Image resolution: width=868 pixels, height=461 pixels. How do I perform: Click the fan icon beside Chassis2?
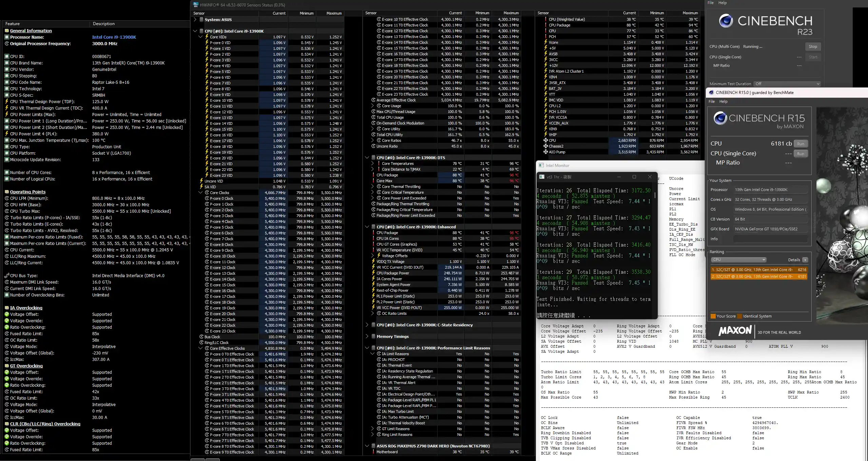(545, 146)
